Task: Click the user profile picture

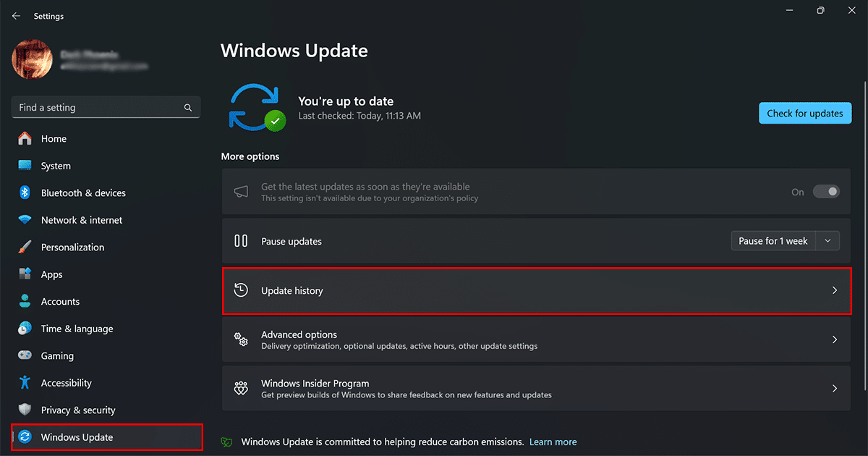Action: 32,59
